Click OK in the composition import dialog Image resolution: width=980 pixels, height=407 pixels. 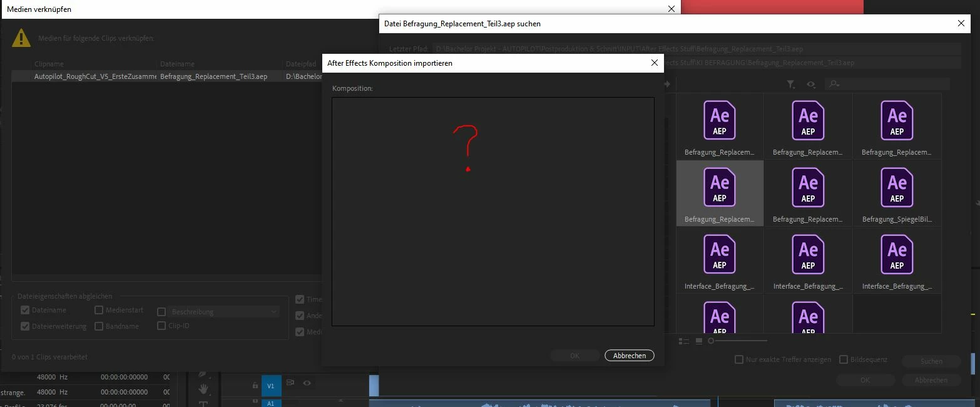tap(575, 356)
